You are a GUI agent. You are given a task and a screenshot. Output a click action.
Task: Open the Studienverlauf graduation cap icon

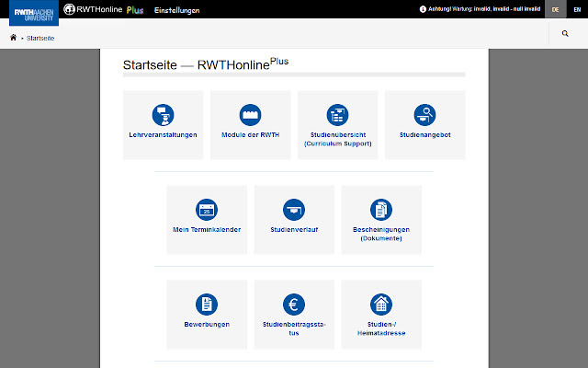(294, 209)
